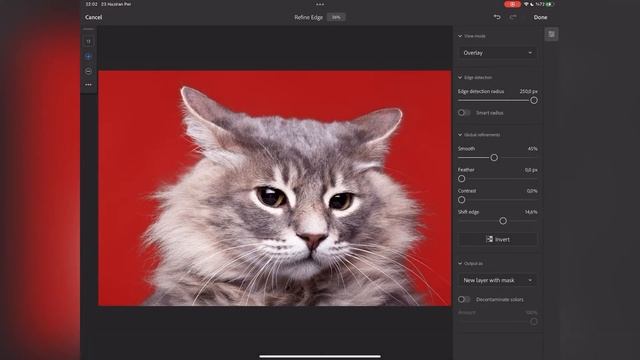Enable the Smart radius toggle
640x360 pixels.
tap(464, 113)
